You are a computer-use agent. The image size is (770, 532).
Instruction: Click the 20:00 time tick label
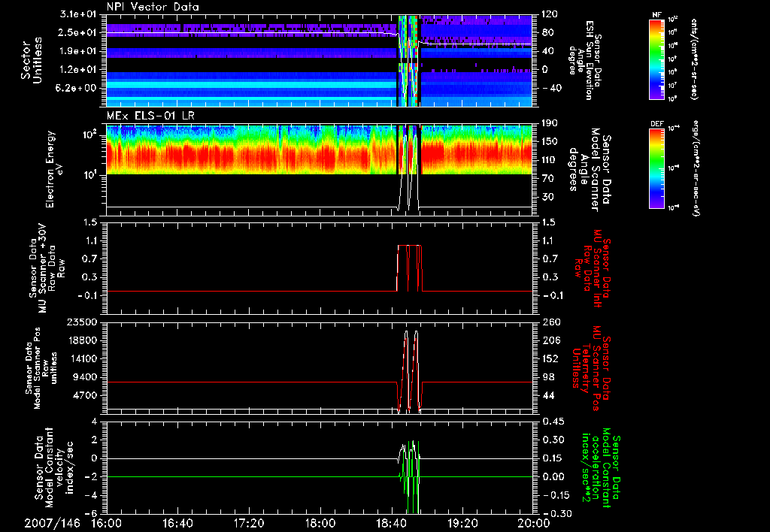(534, 523)
